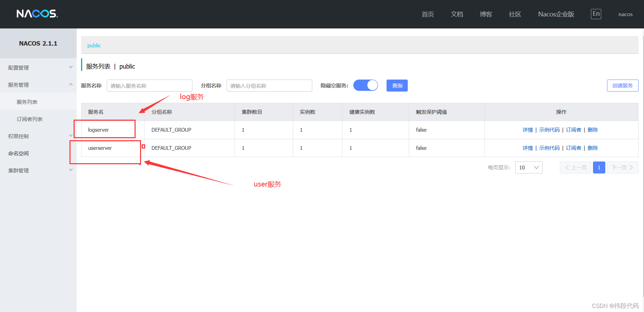Collapse the 服务管理 menu
The image size is (644, 312).
(x=38, y=85)
